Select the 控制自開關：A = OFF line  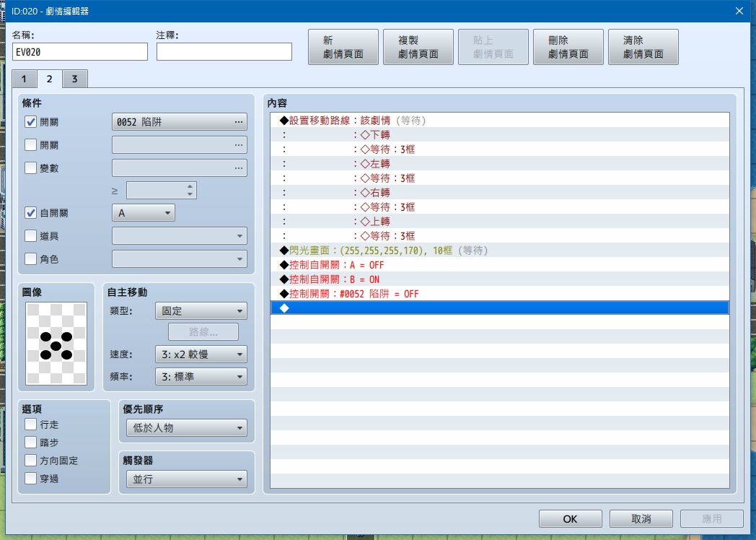click(500, 265)
